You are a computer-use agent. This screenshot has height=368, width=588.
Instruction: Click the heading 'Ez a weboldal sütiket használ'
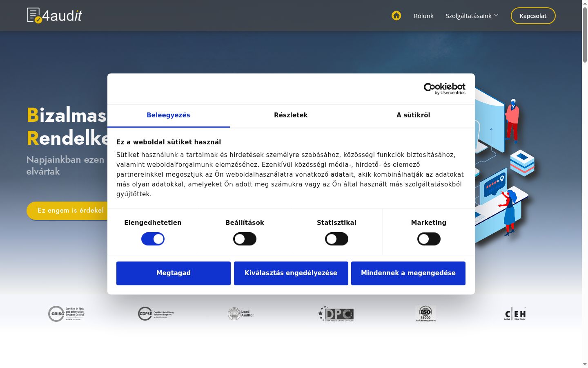(x=169, y=142)
